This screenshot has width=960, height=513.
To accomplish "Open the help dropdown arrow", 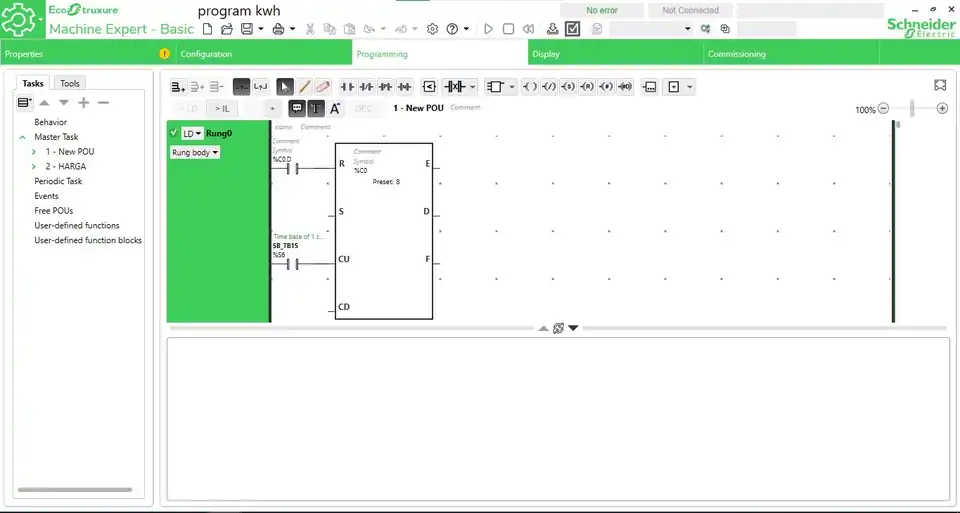I will (467, 29).
